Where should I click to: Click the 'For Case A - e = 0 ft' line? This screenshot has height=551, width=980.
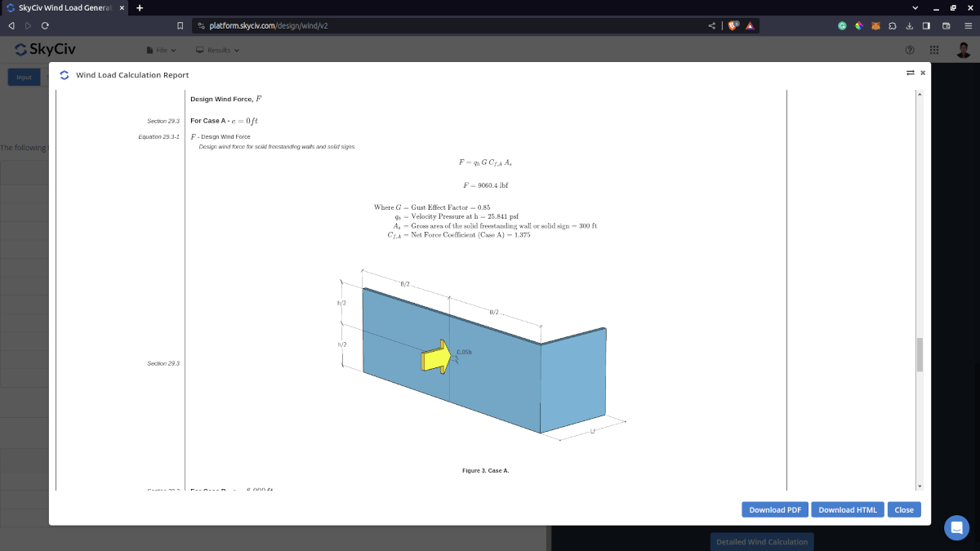pos(225,121)
